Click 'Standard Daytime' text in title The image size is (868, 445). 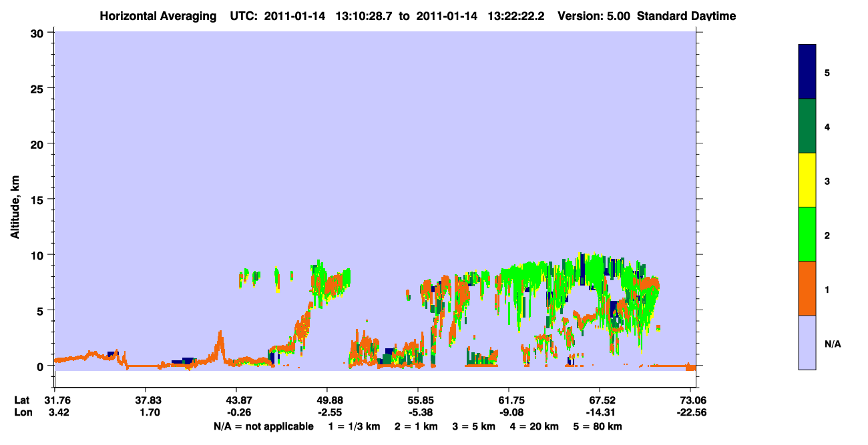[x=686, y=16]
